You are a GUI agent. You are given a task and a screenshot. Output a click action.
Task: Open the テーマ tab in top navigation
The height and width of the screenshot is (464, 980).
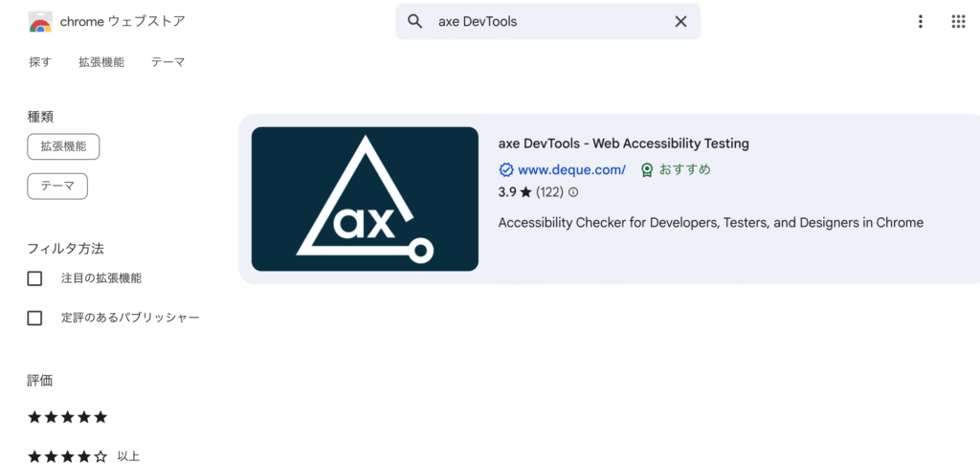(x=168, y=62)
